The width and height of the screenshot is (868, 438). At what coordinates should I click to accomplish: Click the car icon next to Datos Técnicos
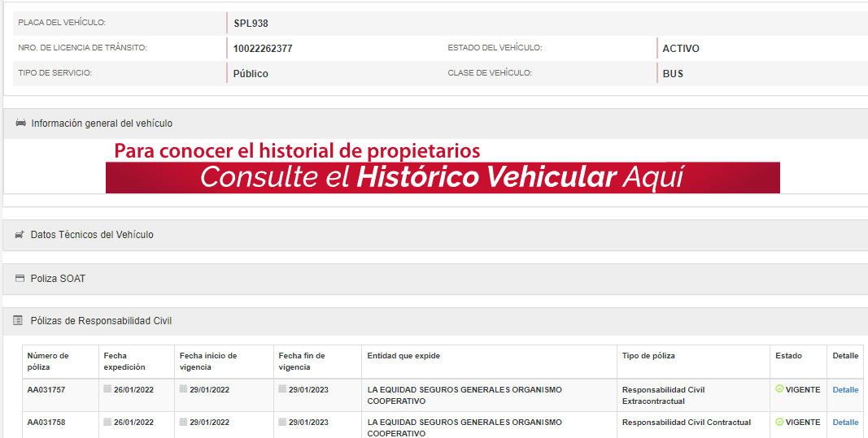pos(20,235)
